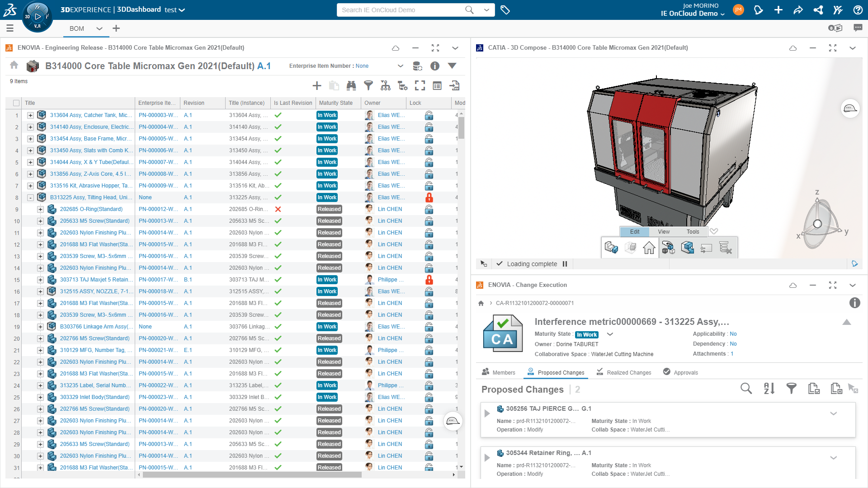Open the Approvals tab
This screenshot has width=868, height=488.
680,372
